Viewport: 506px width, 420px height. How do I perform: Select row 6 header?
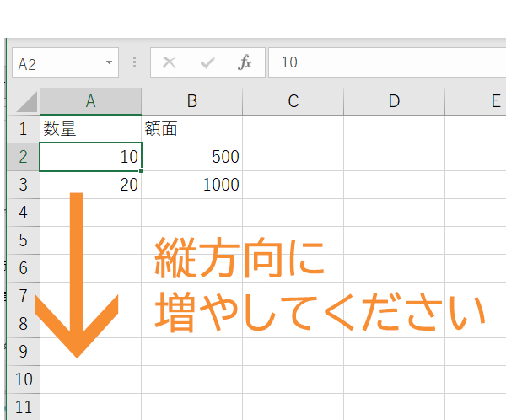click(24, 268)
